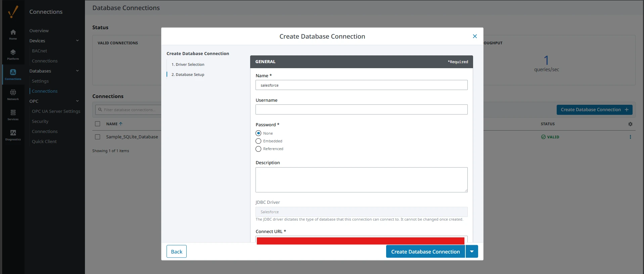644x274 pixels.
Task: Sort by NAME column arrow
Action: click(x=121, y=124)
